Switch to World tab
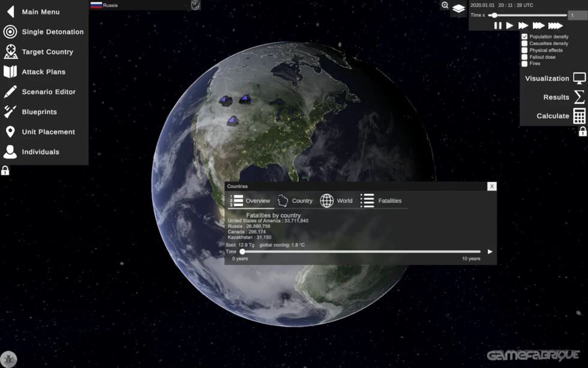Viewport: 588px width, 368px height. pos(336,201)
